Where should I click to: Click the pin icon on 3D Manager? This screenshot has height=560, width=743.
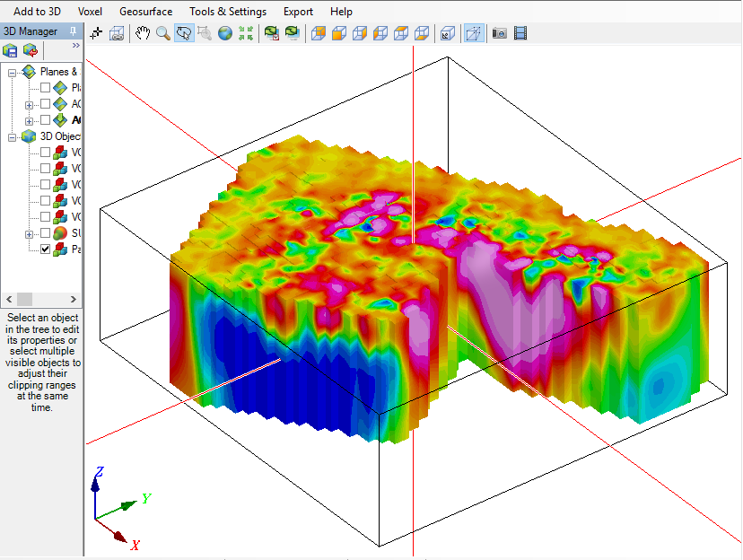[x=74, y=31]
